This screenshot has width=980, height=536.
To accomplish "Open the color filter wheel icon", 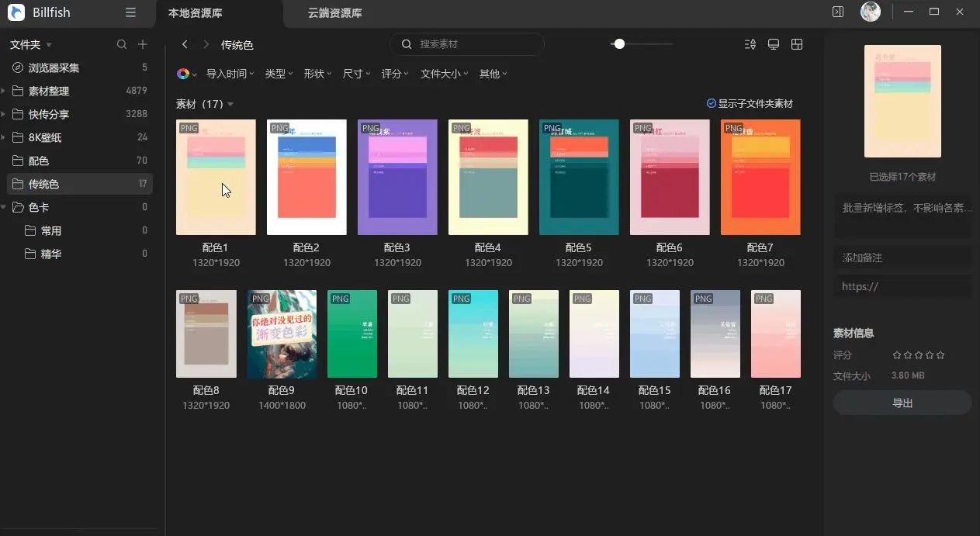I will coord(183,74).
